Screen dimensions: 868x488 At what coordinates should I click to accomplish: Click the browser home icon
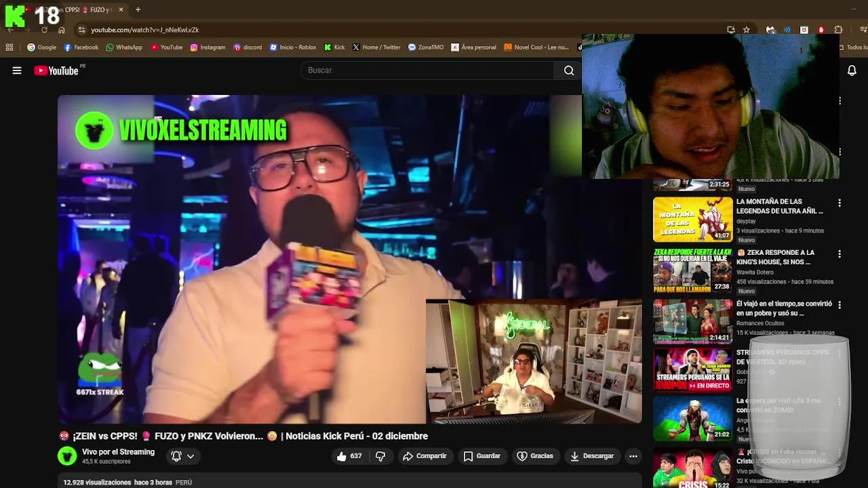point(61,30)
